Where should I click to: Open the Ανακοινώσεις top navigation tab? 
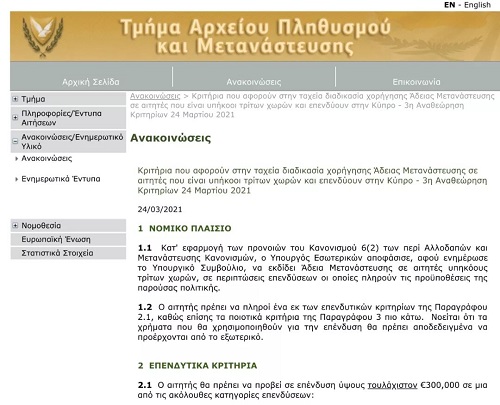coord(254,82)
